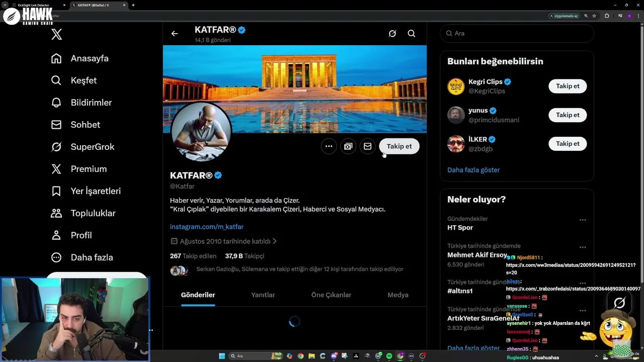
Task: Click Daha fazla göster under suggestions
Action: point(473,170)
